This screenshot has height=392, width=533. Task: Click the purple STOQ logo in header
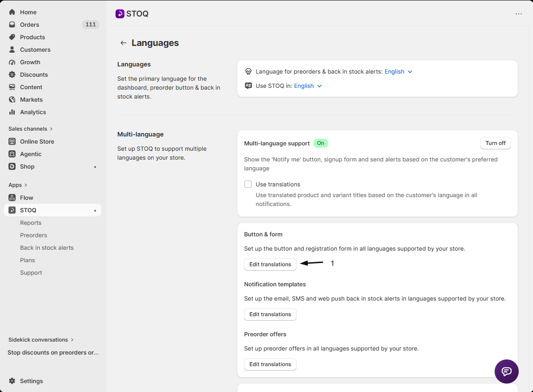tap(120, 13)
